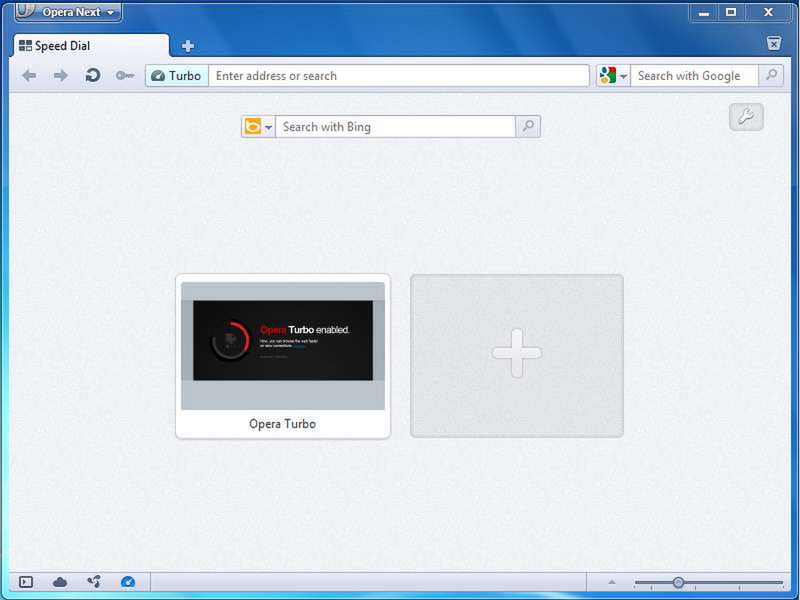Open the closed tabs trash can
The height and width of the screenshot is (600, 800).
[773, 43]
